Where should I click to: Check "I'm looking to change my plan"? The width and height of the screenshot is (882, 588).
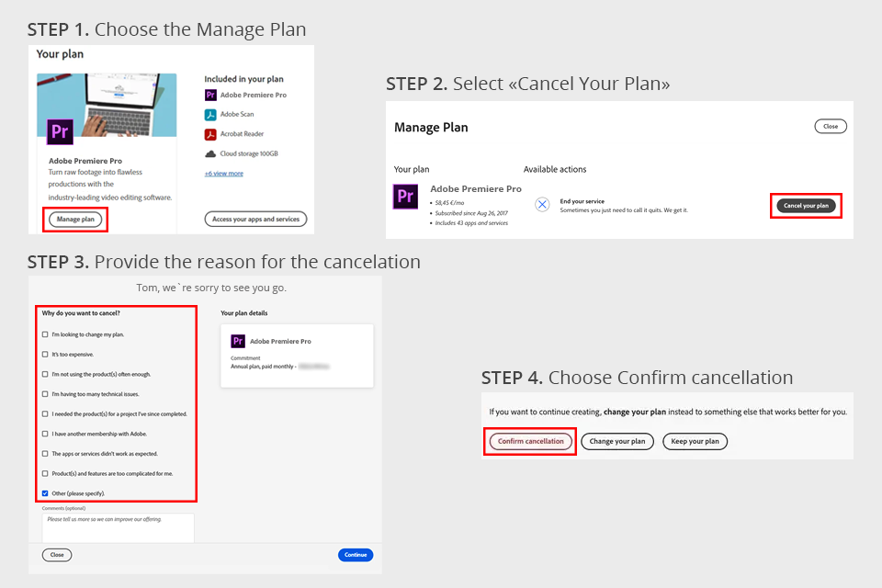coord(45,334)
